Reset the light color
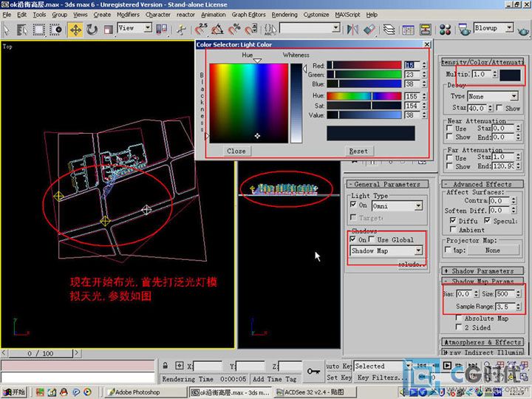This screenshot has height=399, width=532. click(358, 151)
